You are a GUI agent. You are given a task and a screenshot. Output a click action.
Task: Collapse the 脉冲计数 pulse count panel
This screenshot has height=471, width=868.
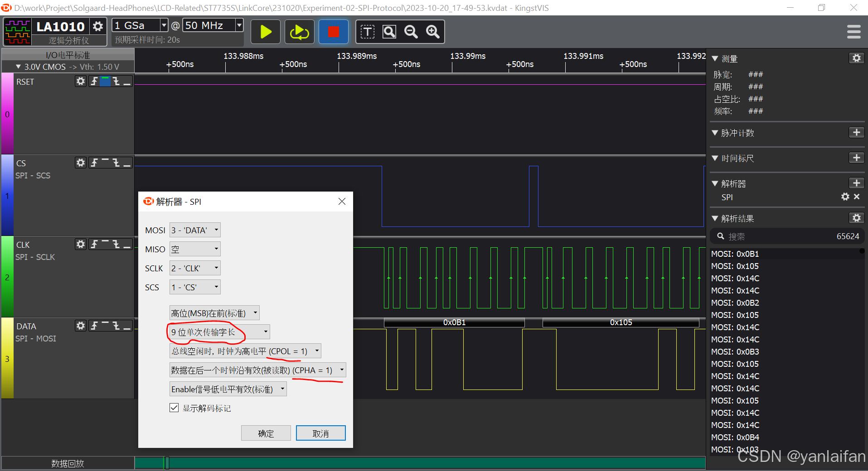[715, 133]
